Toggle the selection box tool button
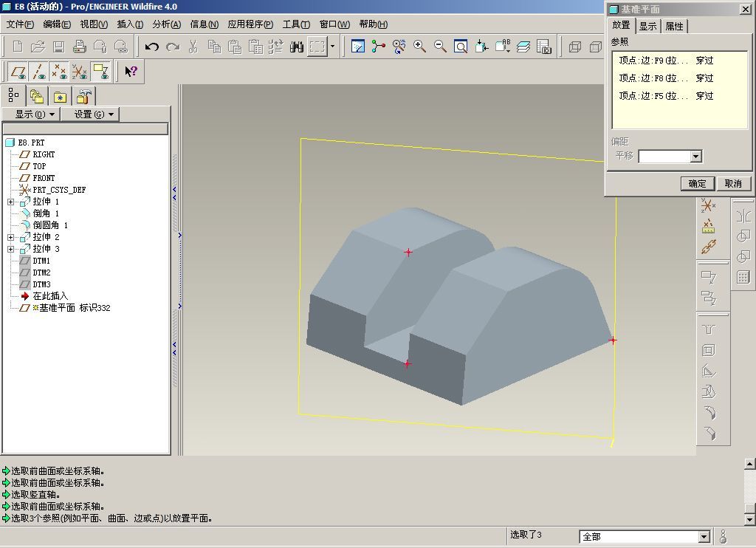The height and width of the screenshot is (548, 756). tap(317, 47)
